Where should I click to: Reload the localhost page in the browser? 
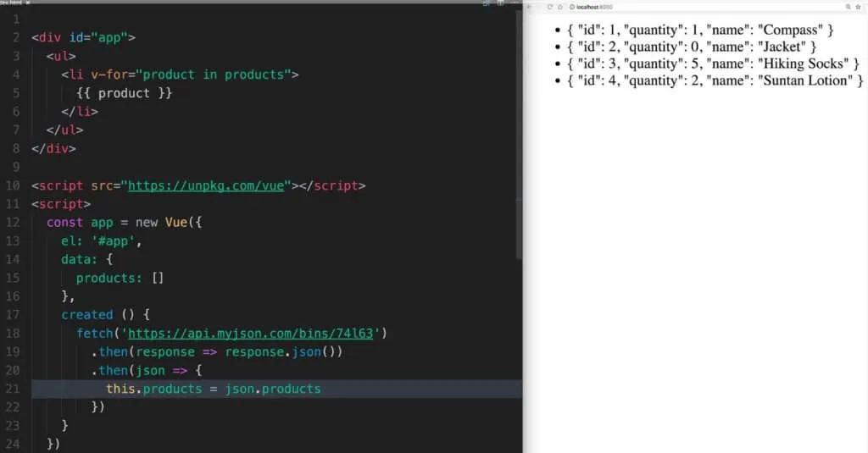(549, 7)
